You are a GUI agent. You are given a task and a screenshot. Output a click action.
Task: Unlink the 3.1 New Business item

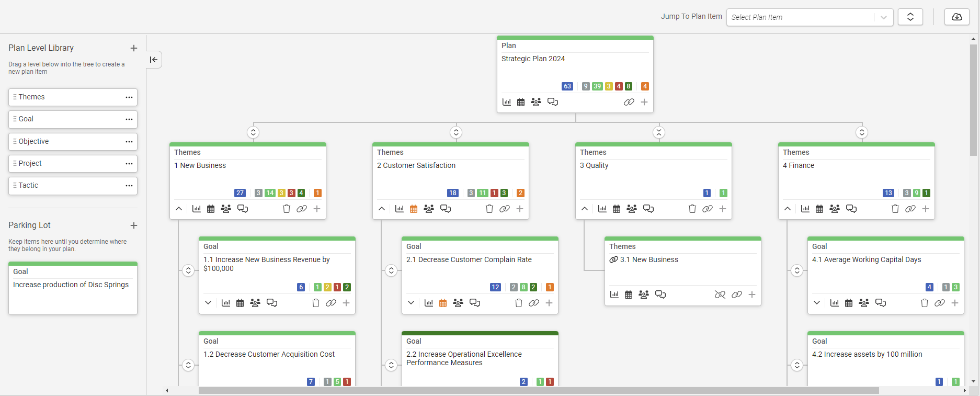coord(720,295)
